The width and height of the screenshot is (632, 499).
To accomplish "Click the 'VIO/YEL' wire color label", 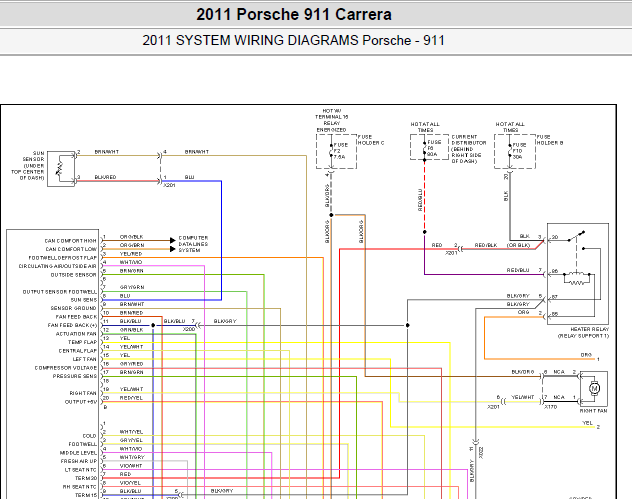I will (130, 483).
